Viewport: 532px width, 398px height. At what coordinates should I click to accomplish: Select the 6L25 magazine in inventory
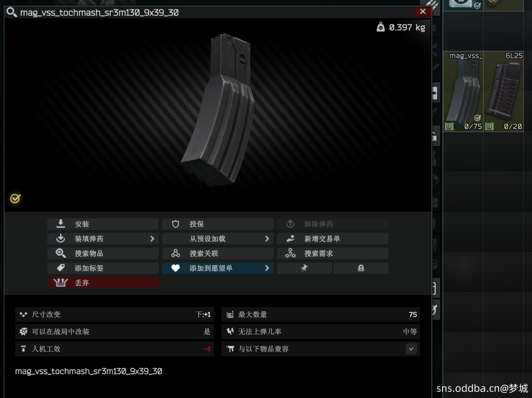tap(504, 91)
